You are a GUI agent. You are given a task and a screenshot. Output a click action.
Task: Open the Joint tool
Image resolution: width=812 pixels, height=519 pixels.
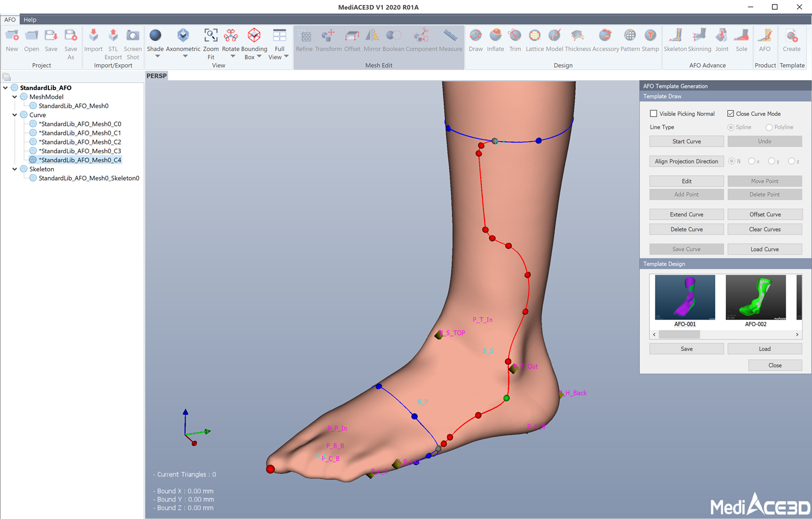pyautogui.click(x=721, y=36)
